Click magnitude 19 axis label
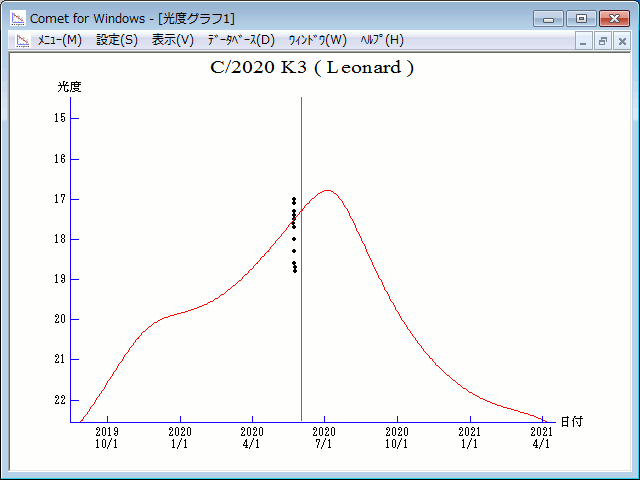 (60, 279)
